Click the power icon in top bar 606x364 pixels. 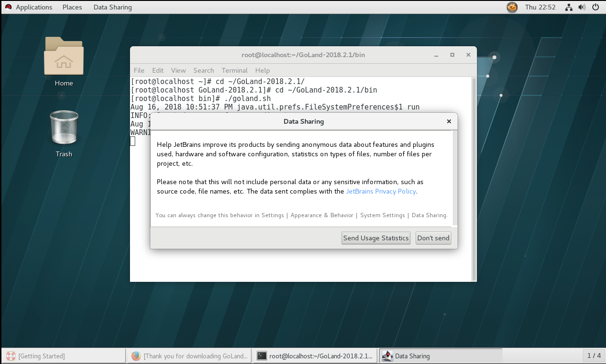click(595, 7)
